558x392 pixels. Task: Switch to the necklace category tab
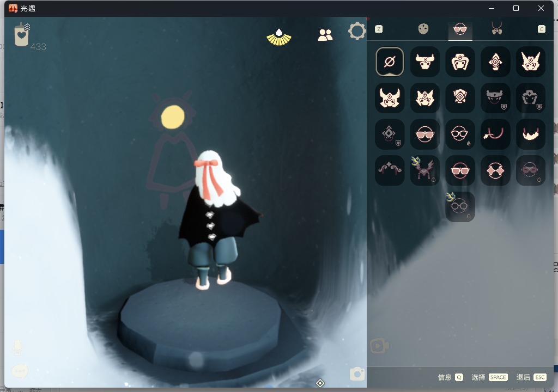click(496, 29)
